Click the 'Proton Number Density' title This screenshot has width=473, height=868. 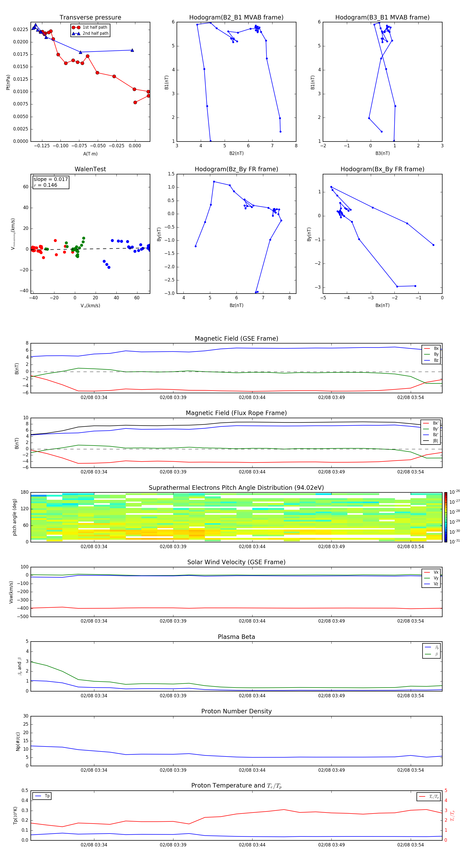(x=236, y=711)
